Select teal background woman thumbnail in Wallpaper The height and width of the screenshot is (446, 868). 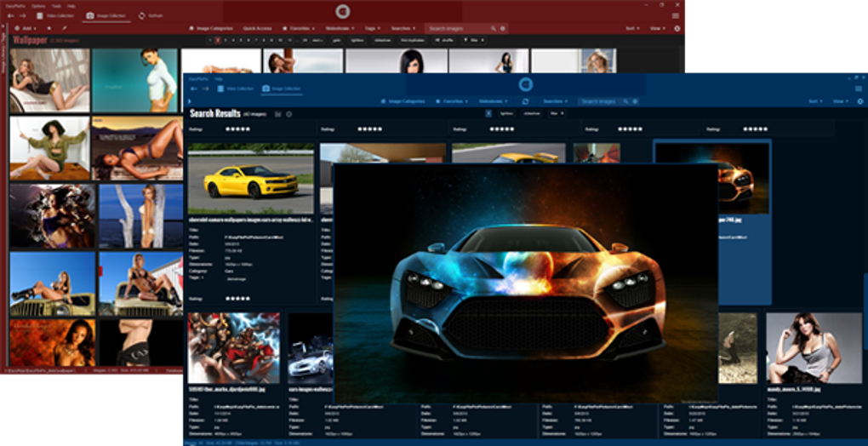click(x=134, y=80)
